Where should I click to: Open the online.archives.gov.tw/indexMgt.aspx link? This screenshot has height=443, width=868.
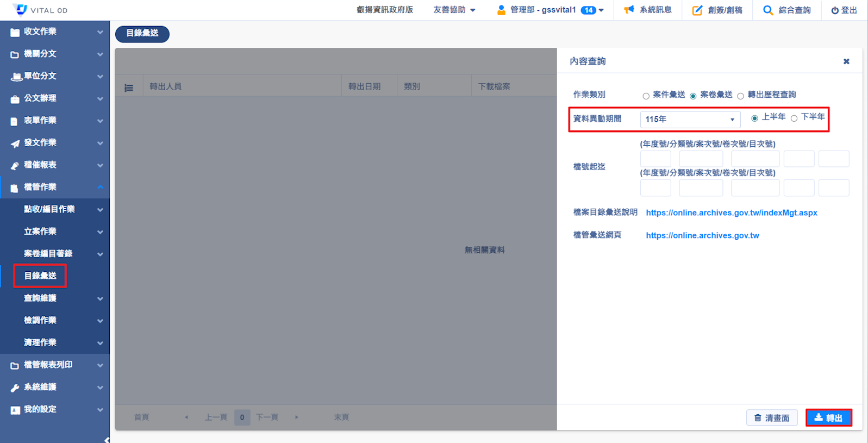(x=731, y=213)
